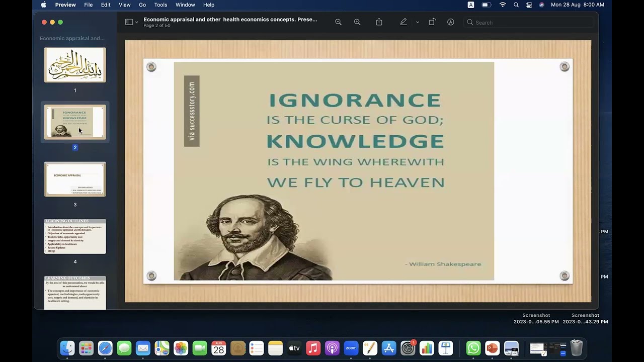644x362 pixels.
Task: Open the sidebar view options chevron
Action: click(x=136, y=22)
